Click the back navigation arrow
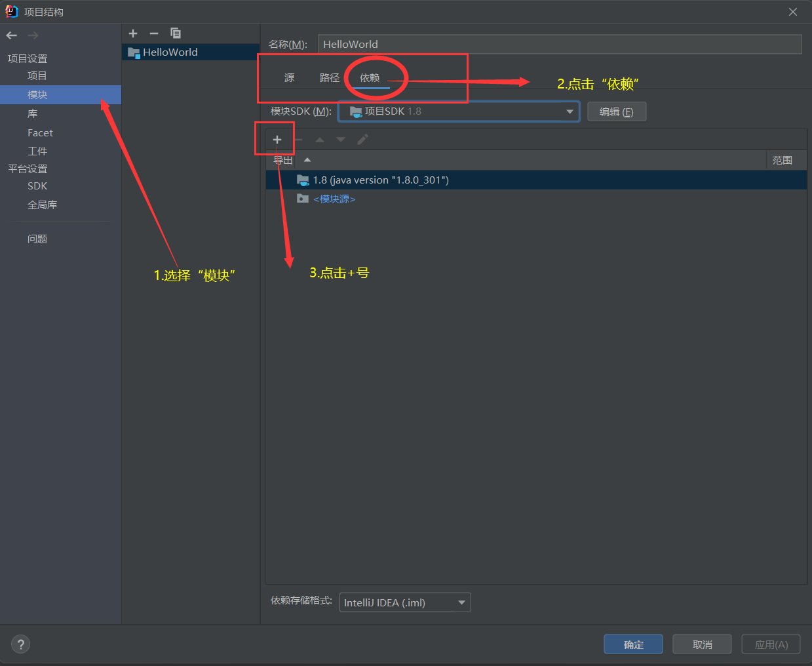This screenshot has width=812, height=666. tap(11, 35)
